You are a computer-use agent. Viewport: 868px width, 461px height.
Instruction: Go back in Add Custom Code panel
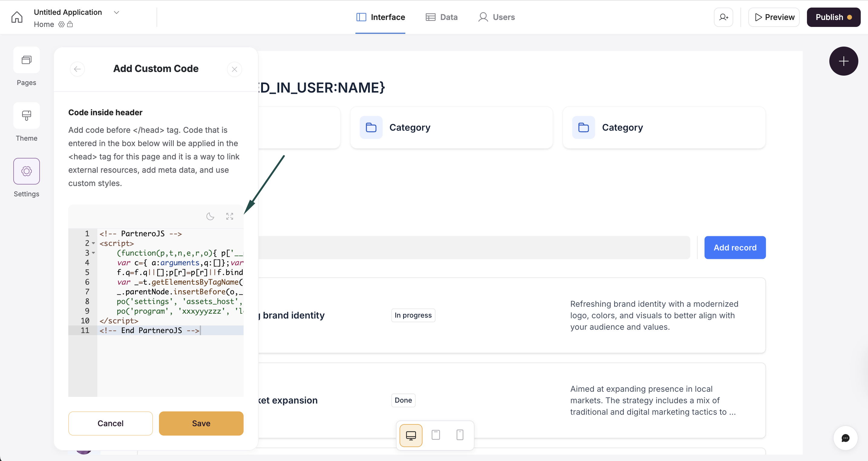tap(77, 69)
